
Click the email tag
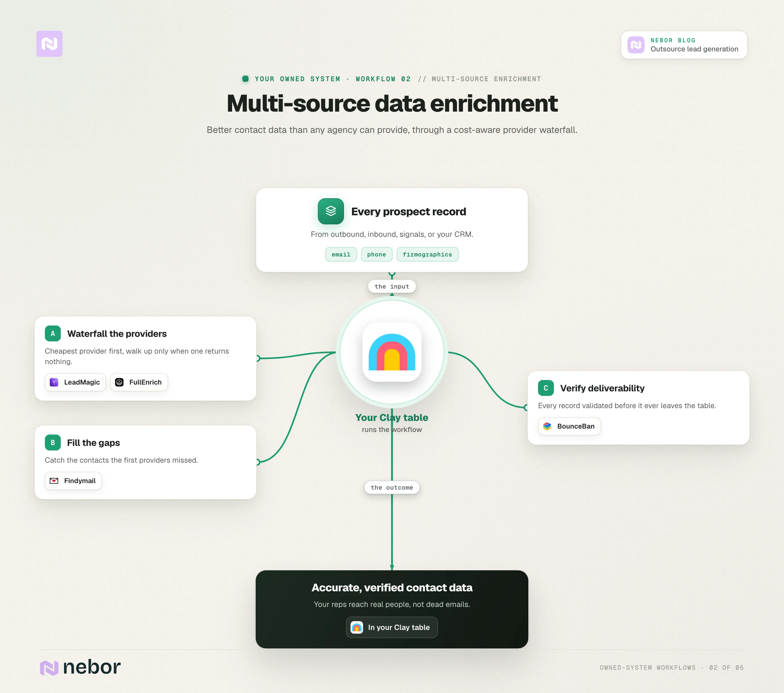[341, 254]
